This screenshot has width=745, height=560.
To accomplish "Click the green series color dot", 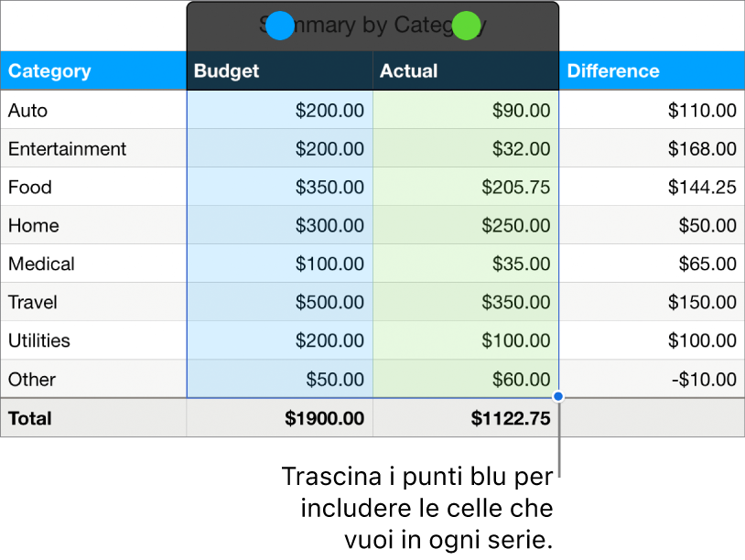I will pyautogui.click(x=467, y=26).
